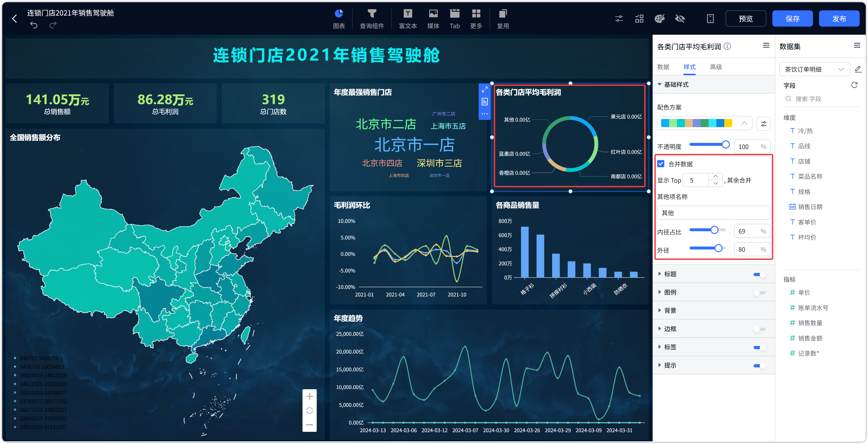The image size is (868, 444).
Task: Increase the 显示 Top value stepper
Action: [x=715, y=177]
